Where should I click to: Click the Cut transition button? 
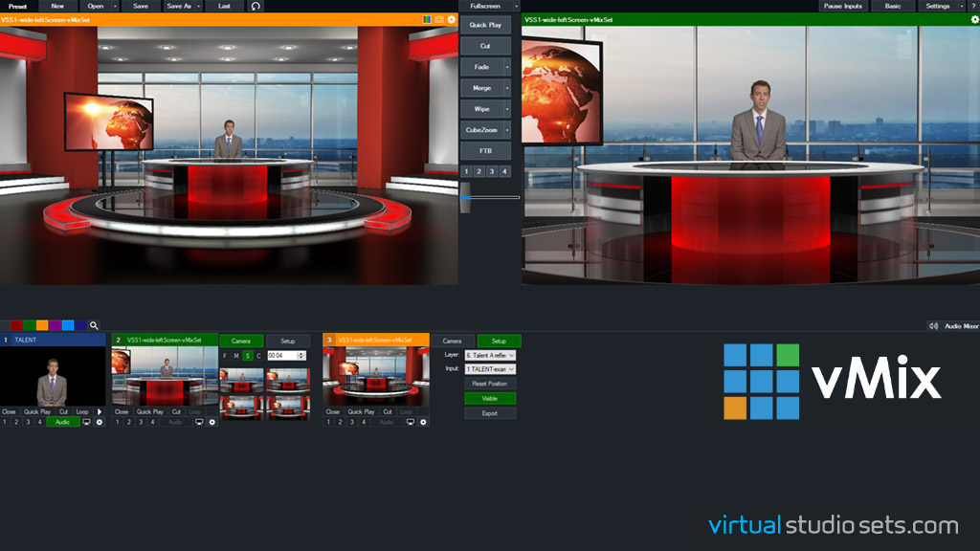(x=485, y=46)
